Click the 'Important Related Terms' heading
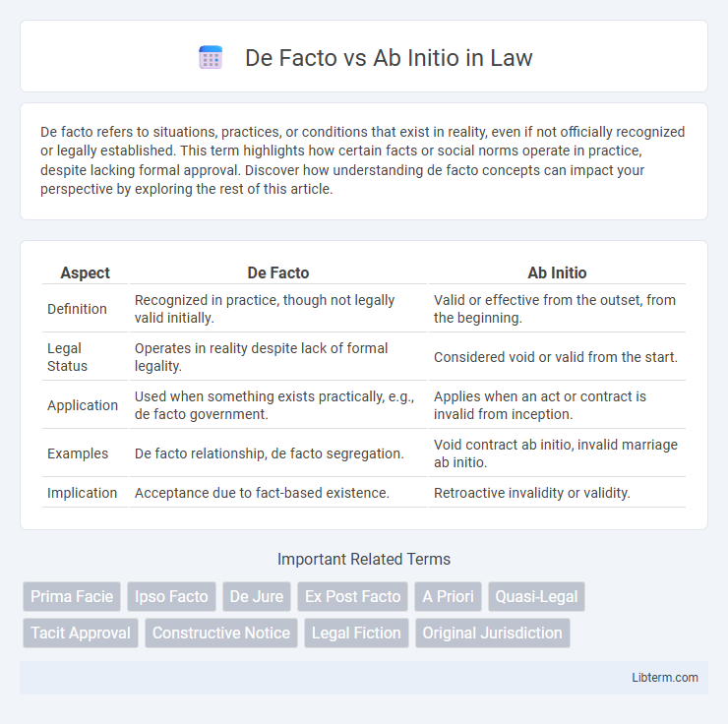Viewport: 728px width, 724px height. (x=364, y=560)
